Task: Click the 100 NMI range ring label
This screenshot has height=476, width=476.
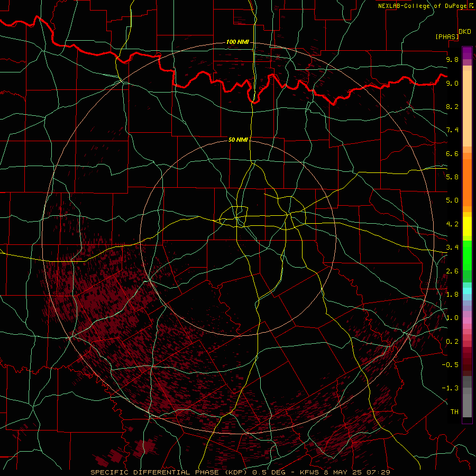Action: (x=237, y=42)
